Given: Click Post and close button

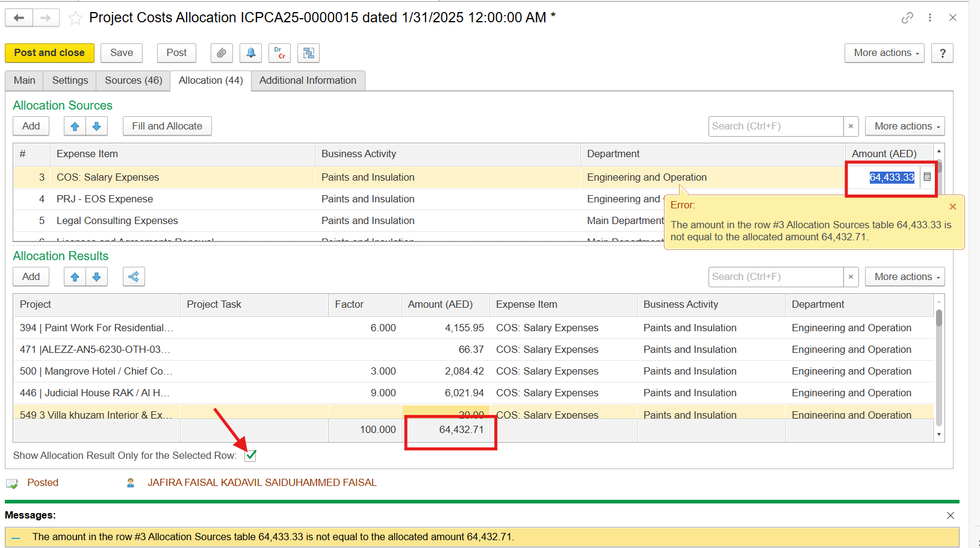Looking at the screenshot, I should 49,53.
